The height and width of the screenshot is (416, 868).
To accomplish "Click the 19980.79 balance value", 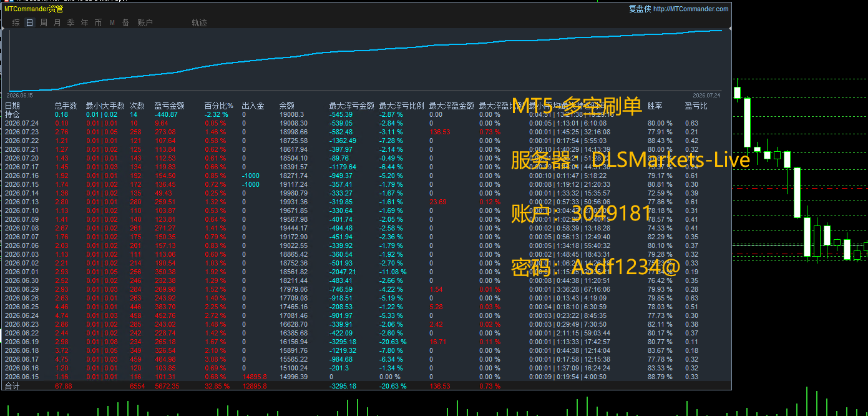I will coord(293,193).
